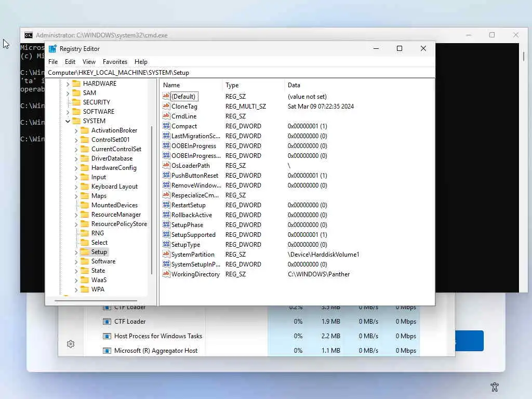The width and height of the screenshot is (532, 399).
Task: Click the blue button behind Task Manager
Action: click(x=470, y=341)
